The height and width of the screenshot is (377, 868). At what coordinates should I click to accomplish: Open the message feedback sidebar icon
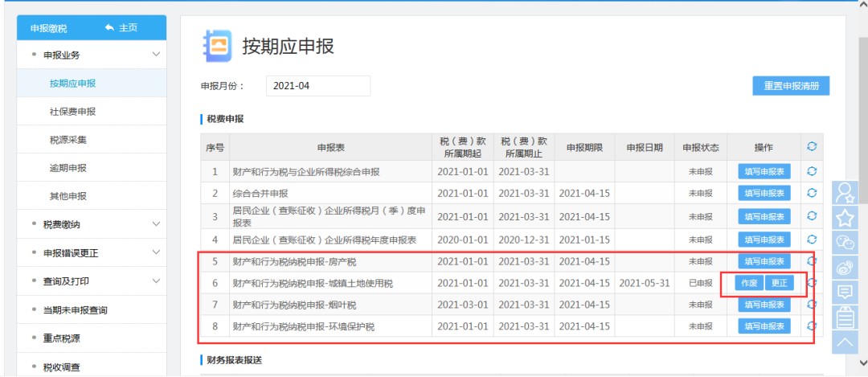coord(845,292)
